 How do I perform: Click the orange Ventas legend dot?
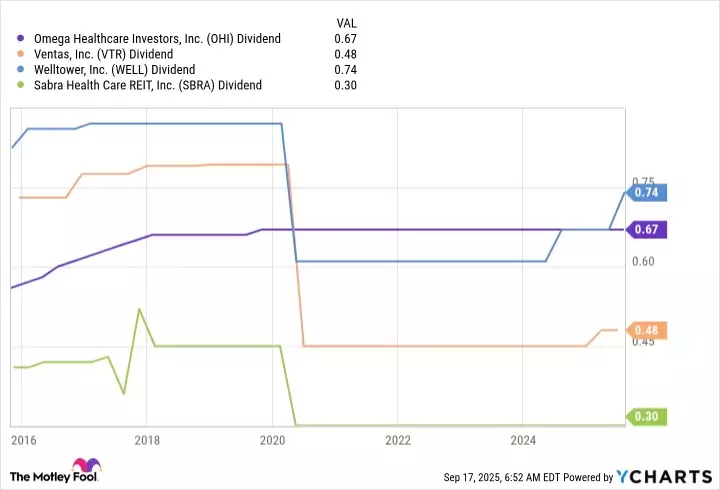click(x=22, y=54)
